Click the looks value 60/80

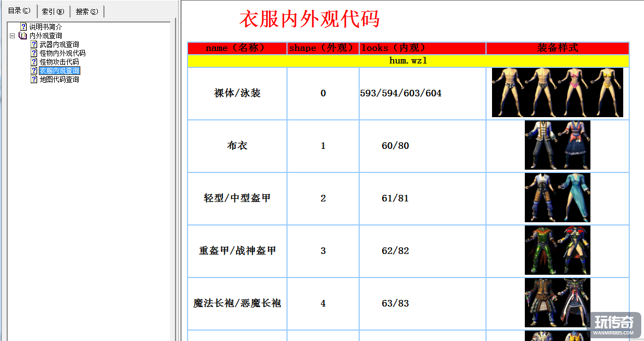click(395, 146)
